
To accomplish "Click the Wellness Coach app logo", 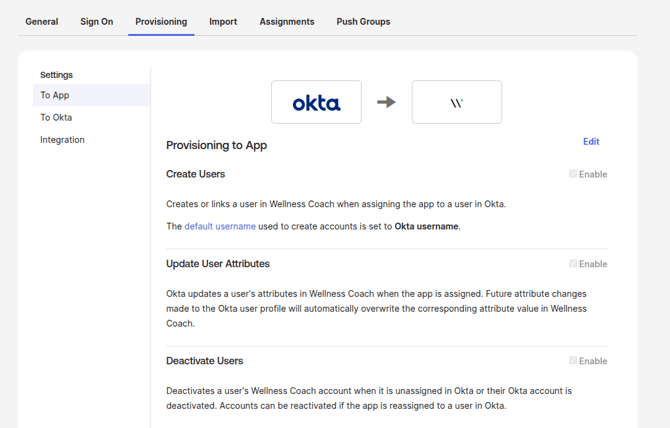I will pos(456,102).
